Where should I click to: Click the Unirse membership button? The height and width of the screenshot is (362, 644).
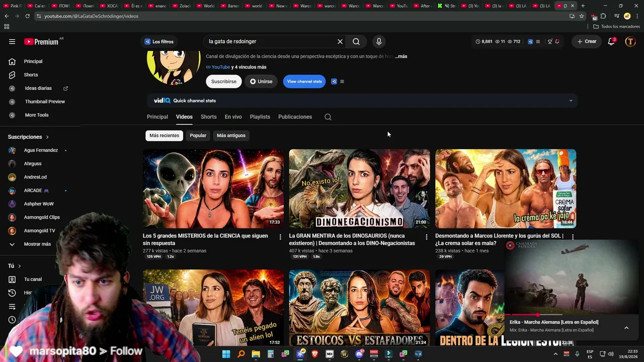[261, 81]
